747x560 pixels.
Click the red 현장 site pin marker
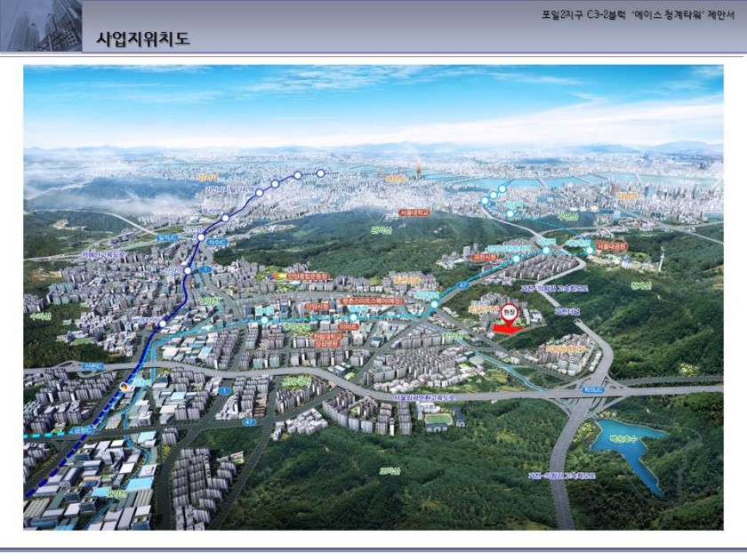click(508, 313)
